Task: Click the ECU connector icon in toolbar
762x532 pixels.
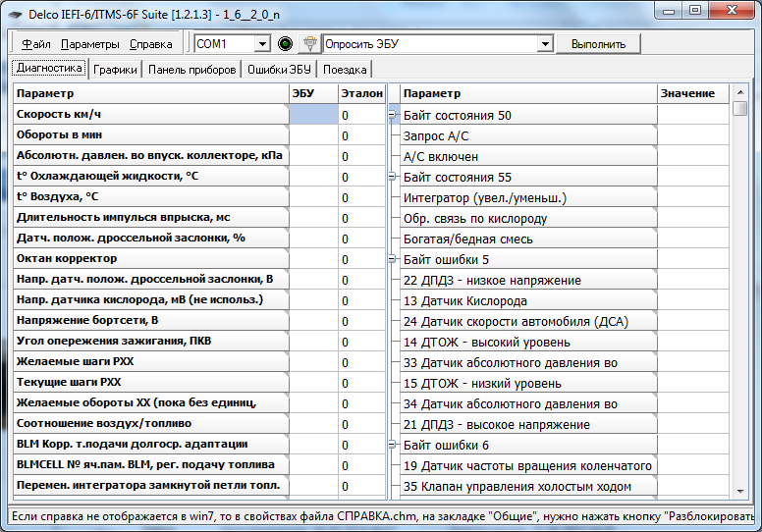Action: click(309, 44)
